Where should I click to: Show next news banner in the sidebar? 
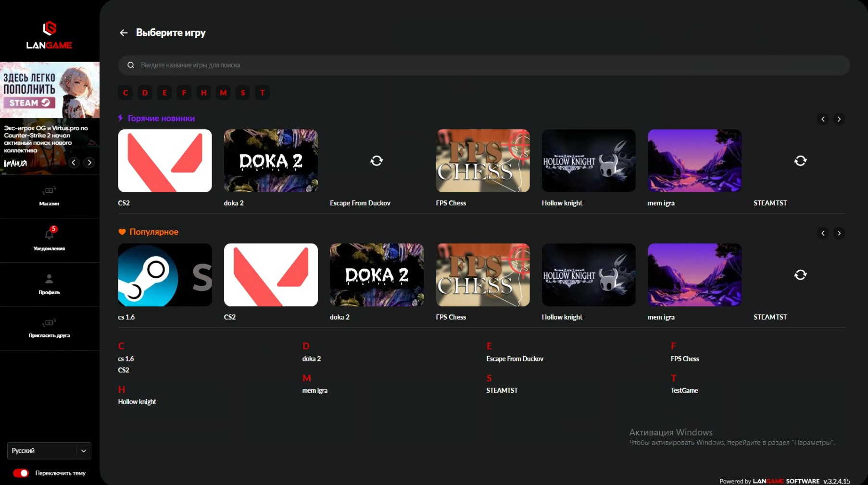coord(89,162)
